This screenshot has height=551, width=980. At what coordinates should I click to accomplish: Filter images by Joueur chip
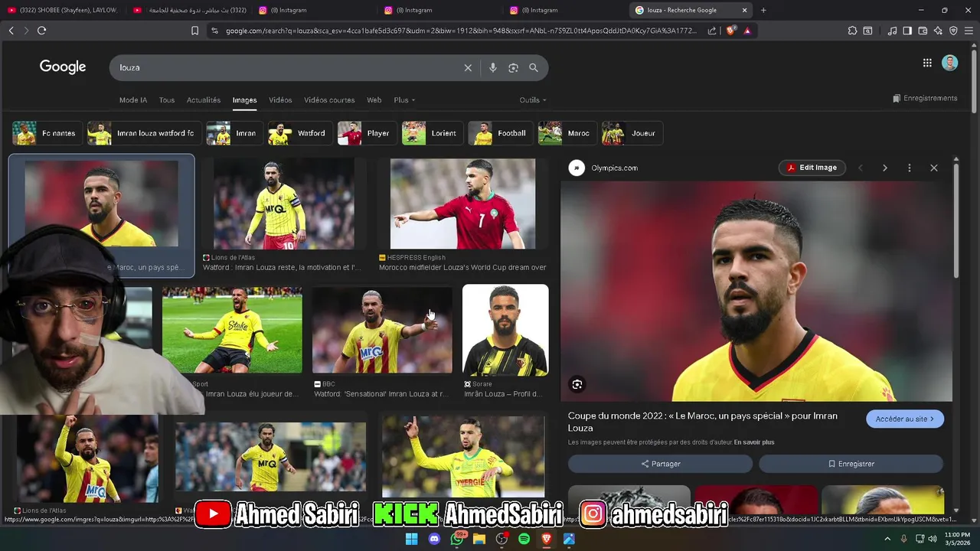[x=632, y=133]
